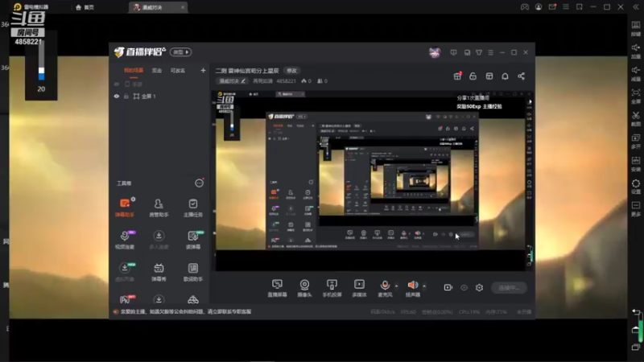This screenshot has height=362, width=644.
Task: Click the message icon in 直播伴侣 title bar
Action: (x=453, y=52)
